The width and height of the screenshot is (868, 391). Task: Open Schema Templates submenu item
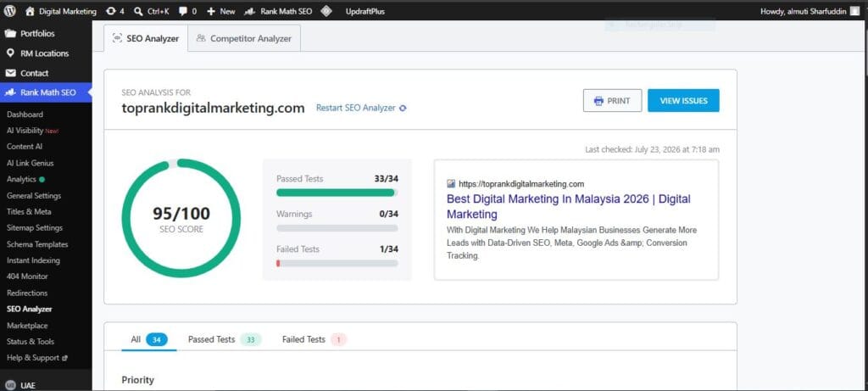37,244
